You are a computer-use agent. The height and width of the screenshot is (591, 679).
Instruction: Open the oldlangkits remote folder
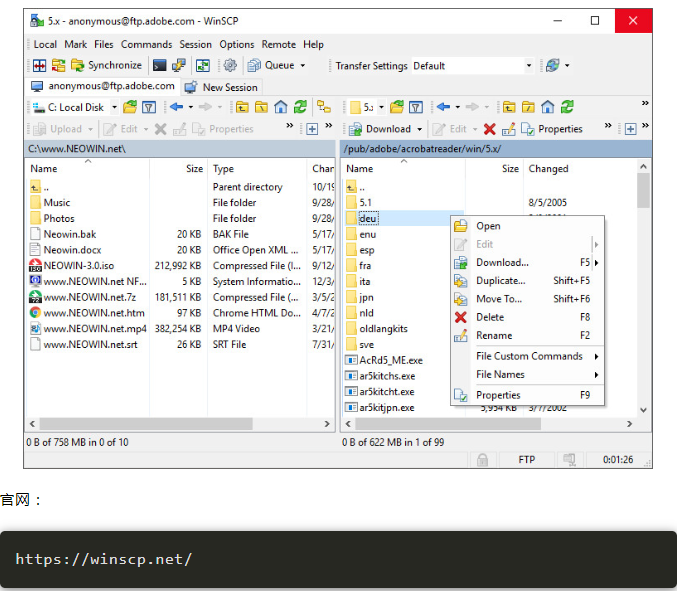[383, 329]
